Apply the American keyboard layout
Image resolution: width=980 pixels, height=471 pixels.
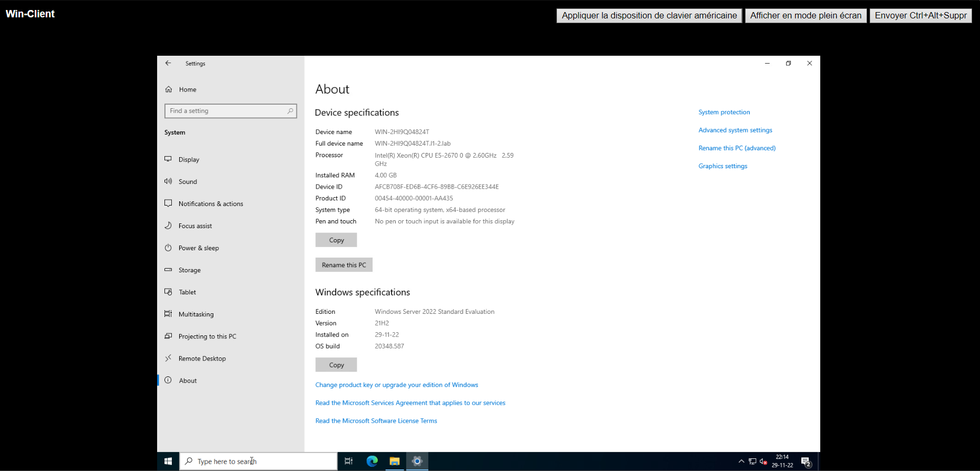point(649,15)
